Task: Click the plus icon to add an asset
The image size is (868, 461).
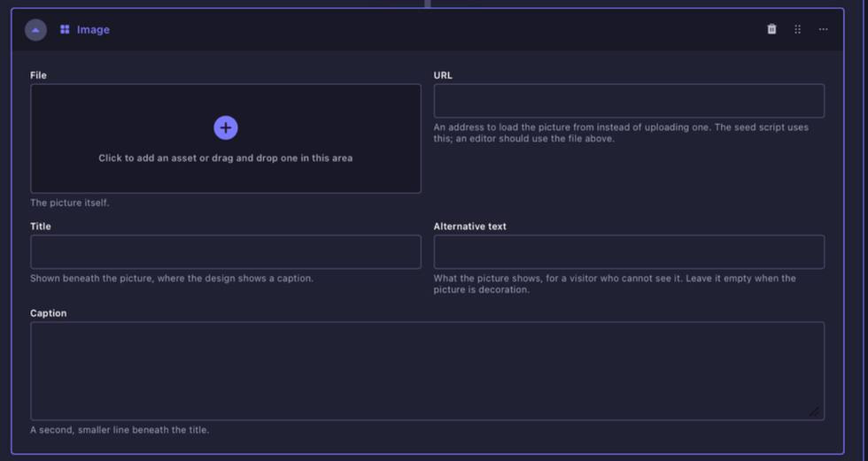Action: pos(226,127)
